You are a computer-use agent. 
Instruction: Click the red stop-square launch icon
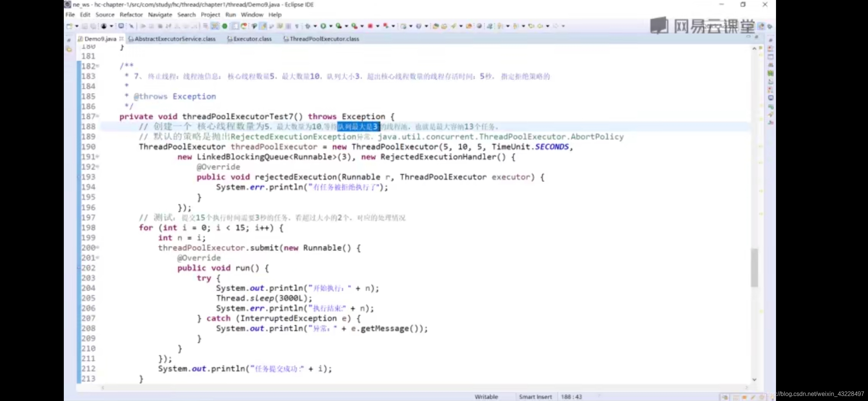[370, 26]
